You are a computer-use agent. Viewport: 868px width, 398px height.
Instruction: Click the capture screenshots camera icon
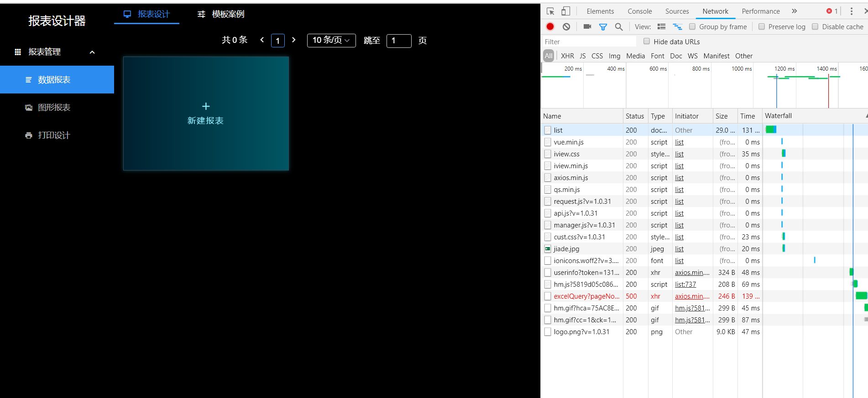(587, 27)
